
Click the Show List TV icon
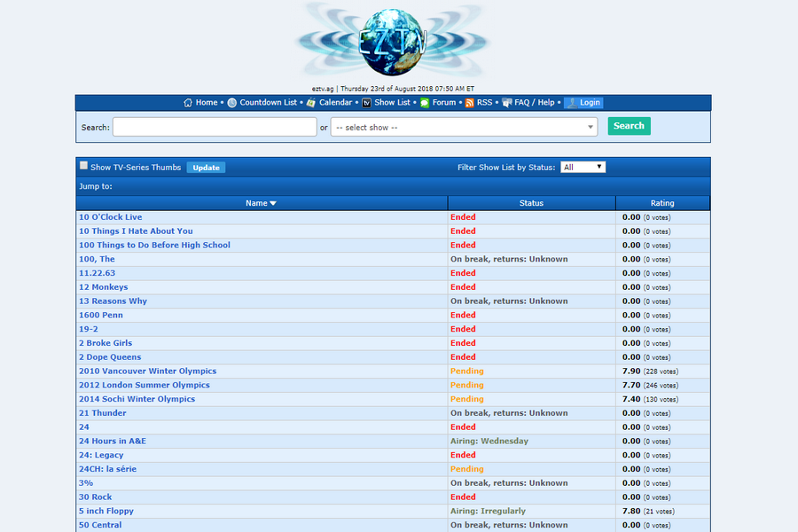pos(366,103)
